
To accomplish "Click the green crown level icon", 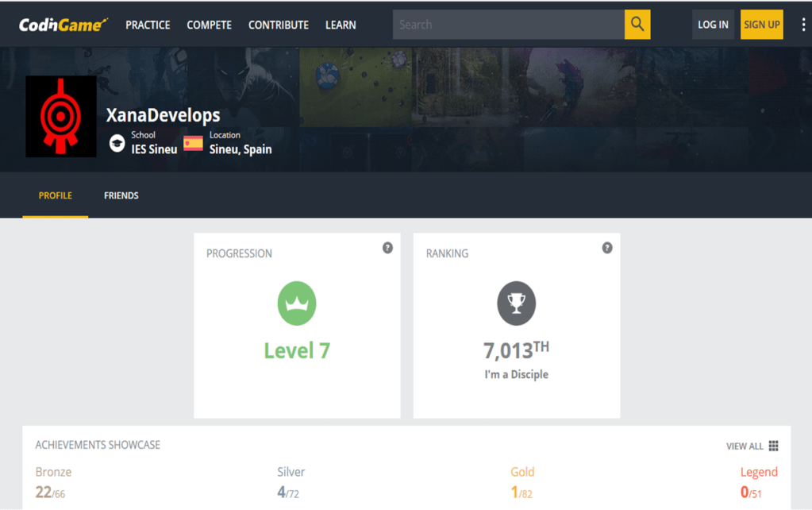I will coord(297,303).
